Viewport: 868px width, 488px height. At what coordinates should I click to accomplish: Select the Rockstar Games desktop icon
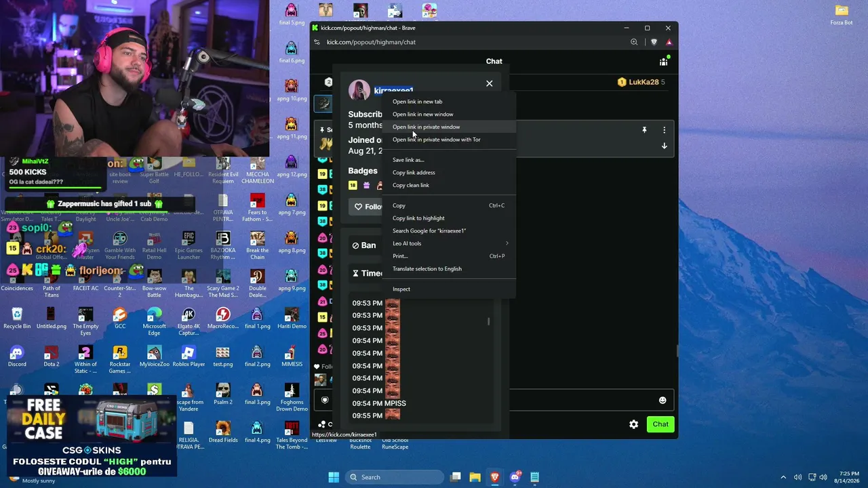point(120,359)
